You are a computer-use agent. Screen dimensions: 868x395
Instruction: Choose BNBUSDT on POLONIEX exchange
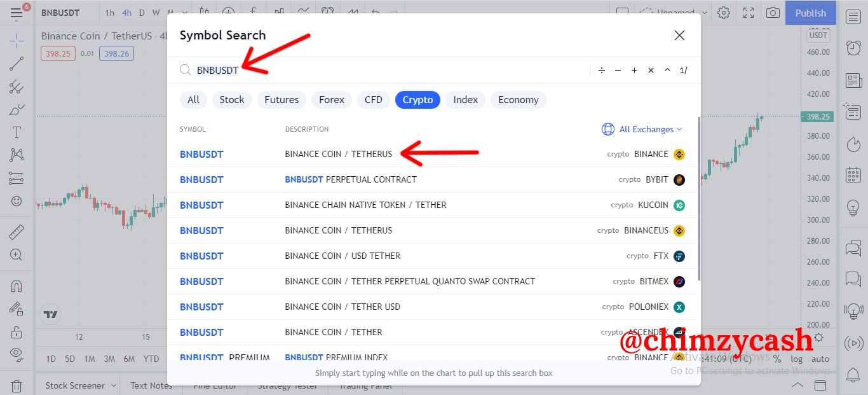pos(432,307)
